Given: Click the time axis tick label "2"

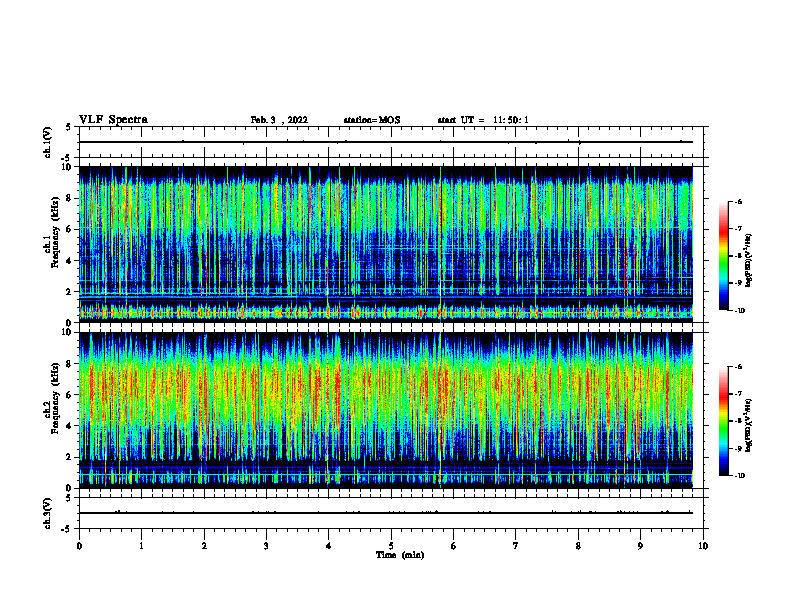Looking at the screenshot, I should (204, 546).
